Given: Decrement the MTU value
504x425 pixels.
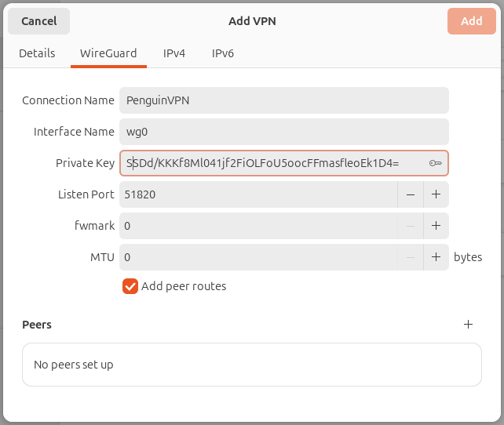Looking at the screenshot, I should click(x=411, y=257).
